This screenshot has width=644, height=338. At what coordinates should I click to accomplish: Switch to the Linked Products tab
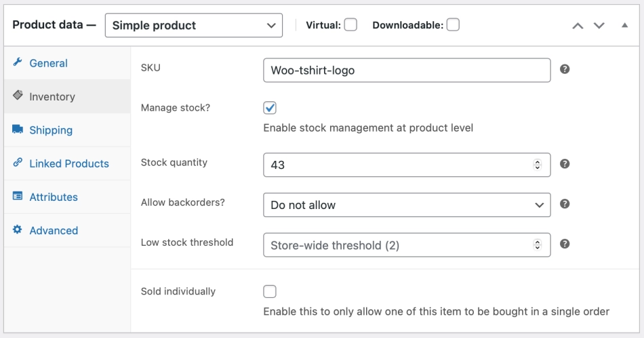click(68, 164)
